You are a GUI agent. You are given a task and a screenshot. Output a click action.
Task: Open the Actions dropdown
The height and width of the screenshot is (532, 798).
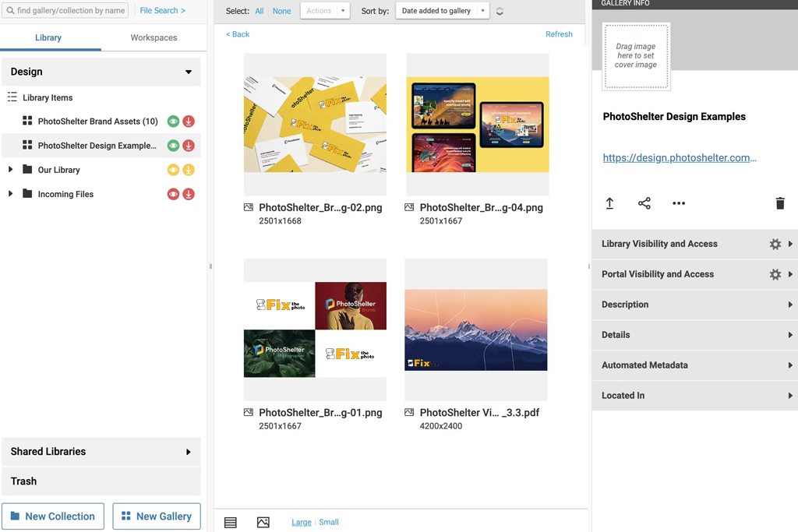pyautogui.click(x=325, y=11)
